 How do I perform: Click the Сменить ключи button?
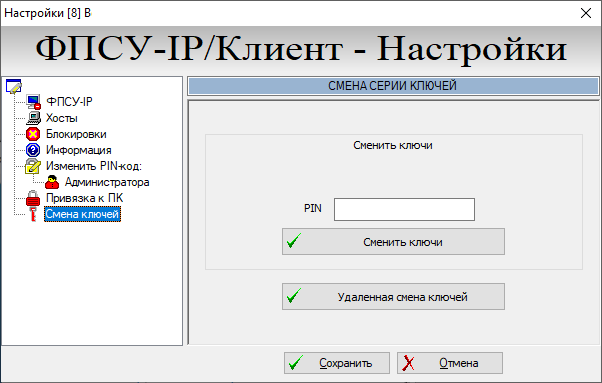393,242
